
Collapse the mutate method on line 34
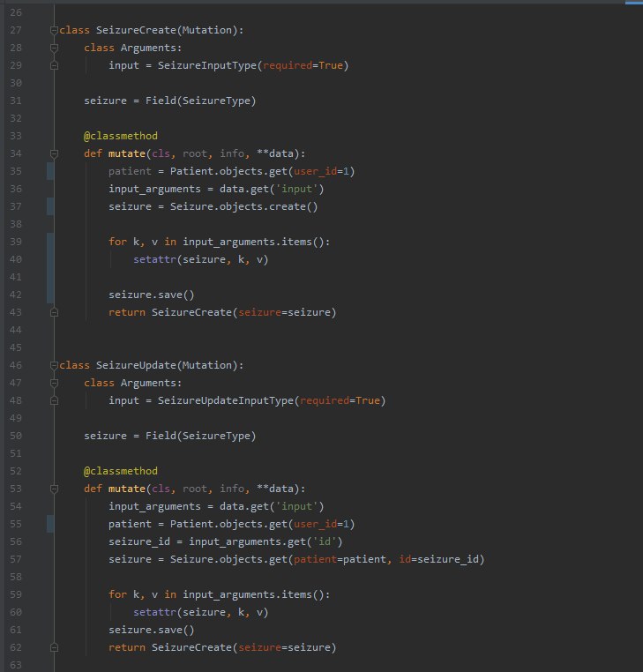pyautogui.click(x=54, y=153)
